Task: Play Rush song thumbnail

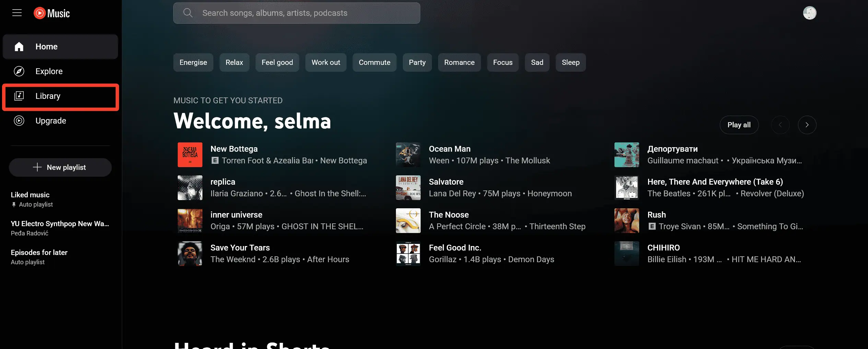Action: [x=627, y=221]
